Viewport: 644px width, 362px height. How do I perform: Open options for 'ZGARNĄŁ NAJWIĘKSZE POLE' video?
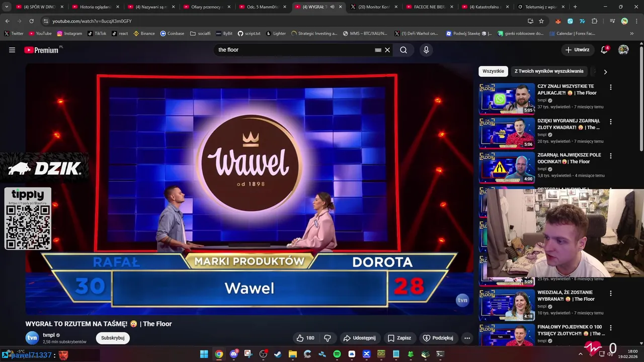(611, 156)
